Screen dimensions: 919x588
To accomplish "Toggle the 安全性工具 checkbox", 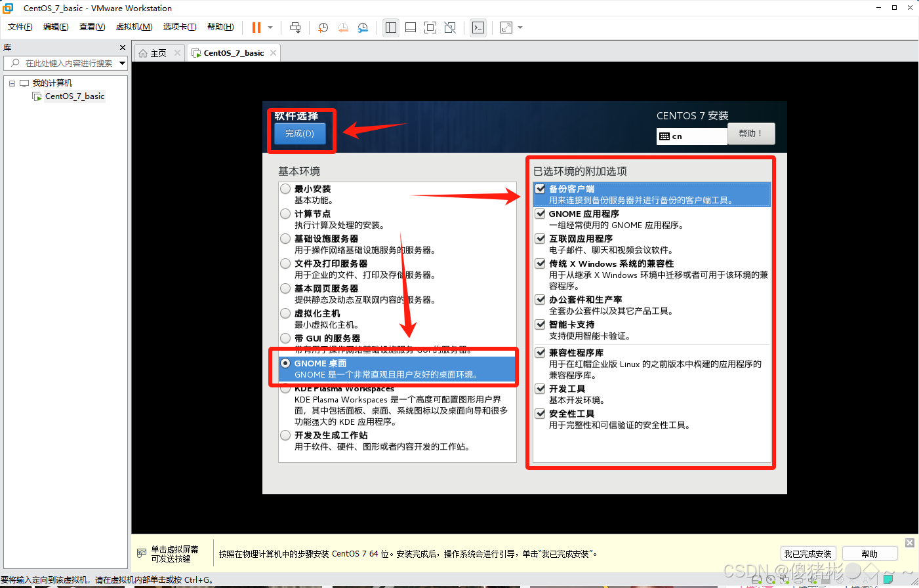I will (541, 414).
